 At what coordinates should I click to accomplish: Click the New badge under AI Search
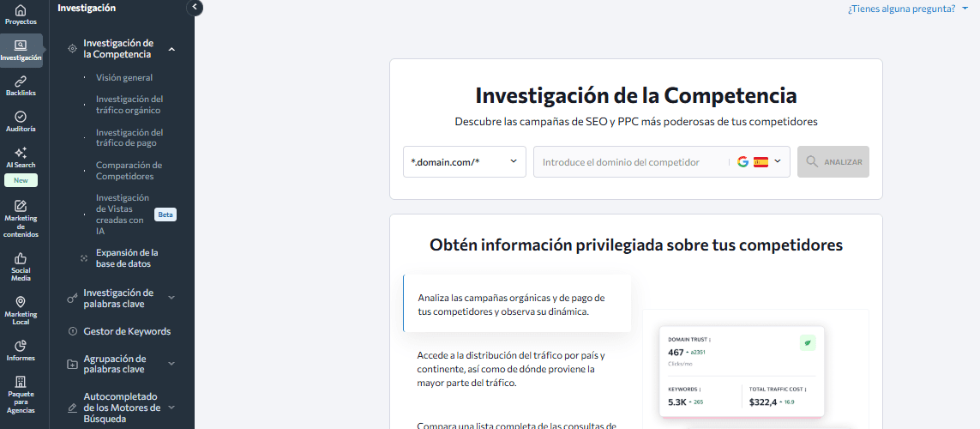coord(21,180)
